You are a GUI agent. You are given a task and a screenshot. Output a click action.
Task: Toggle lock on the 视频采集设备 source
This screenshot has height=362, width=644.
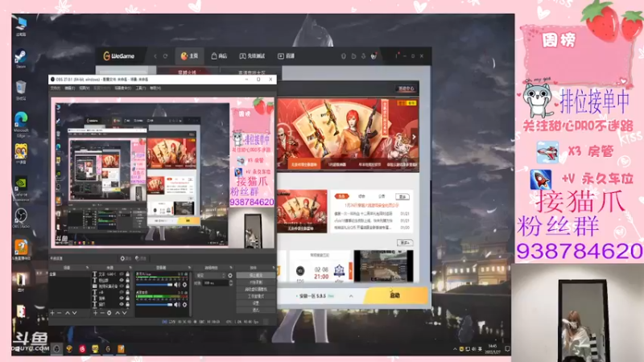tap(128, 286)
